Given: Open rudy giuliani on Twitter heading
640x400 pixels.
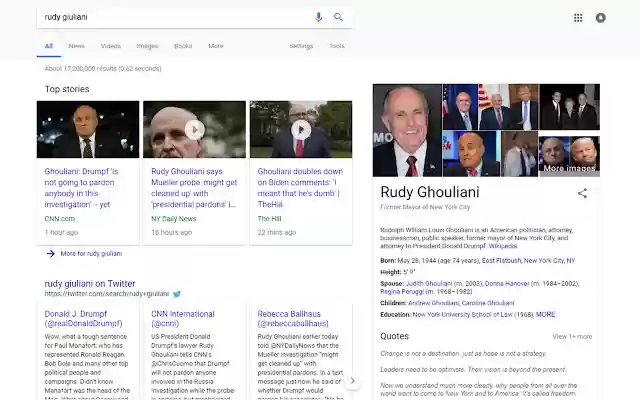Looking at the screenshot, I should [90, 284].
